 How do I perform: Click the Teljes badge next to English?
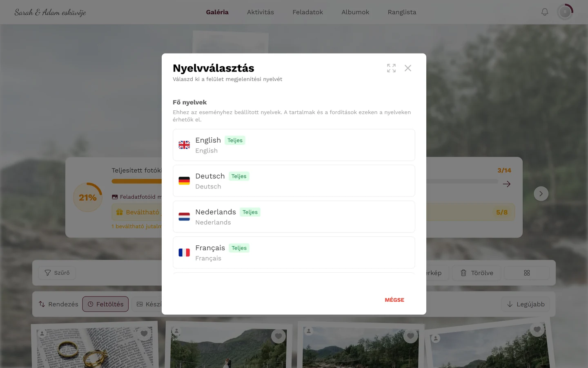point(235,140)
